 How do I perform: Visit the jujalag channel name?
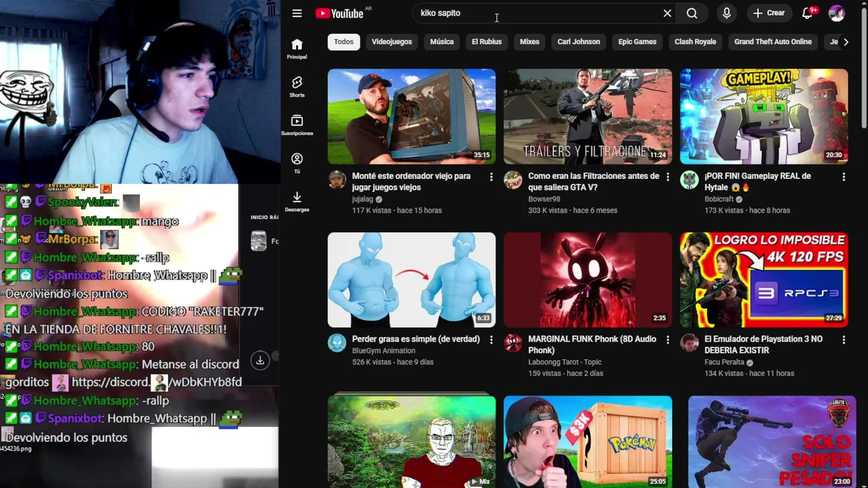click(363, 199)
